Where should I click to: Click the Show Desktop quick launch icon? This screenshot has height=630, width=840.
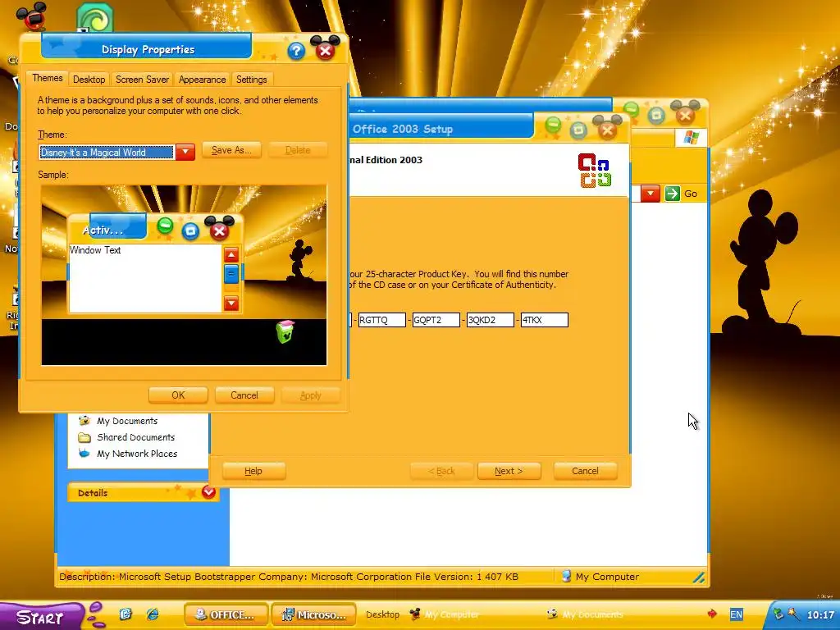126,614
